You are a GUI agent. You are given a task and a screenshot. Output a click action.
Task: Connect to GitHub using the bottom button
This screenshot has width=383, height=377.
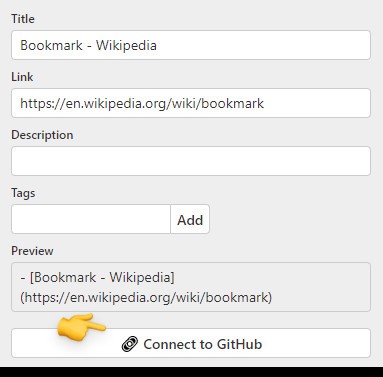(x=191, y=343)
